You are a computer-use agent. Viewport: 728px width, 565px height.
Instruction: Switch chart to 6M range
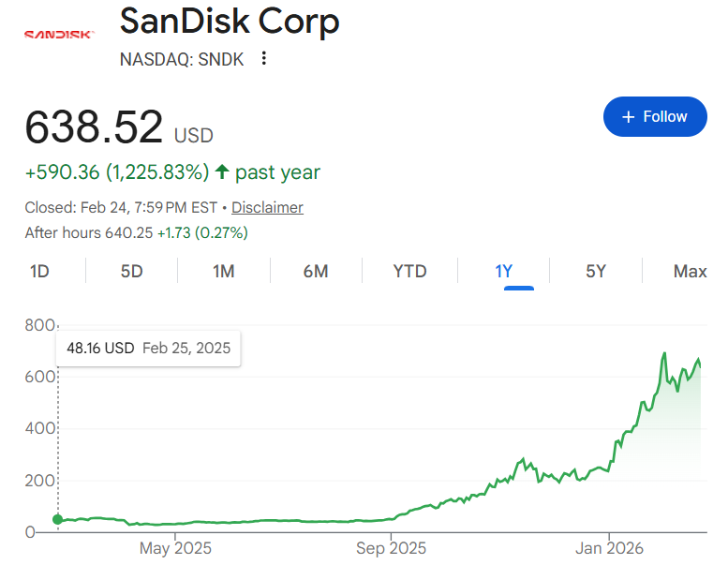(x=316, y=272)
